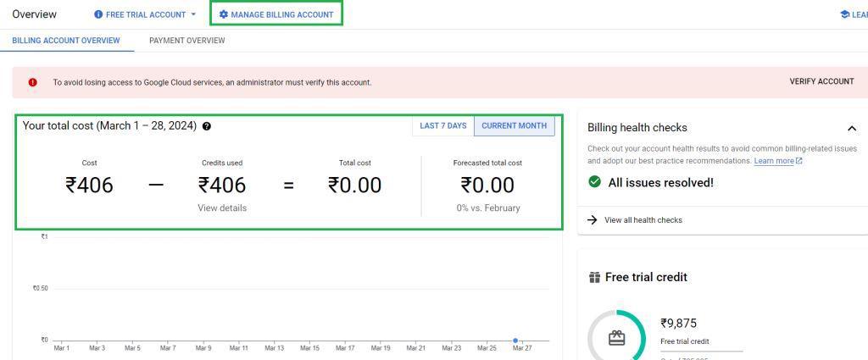Click the gear icon for Manage Billing Account

tap(224, 14)
